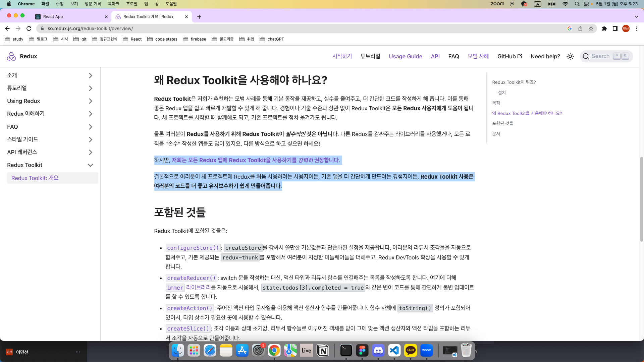Open GitHub external link in navbar
The width and height of the screenshot is (644, 362).
tap(509, 56)
